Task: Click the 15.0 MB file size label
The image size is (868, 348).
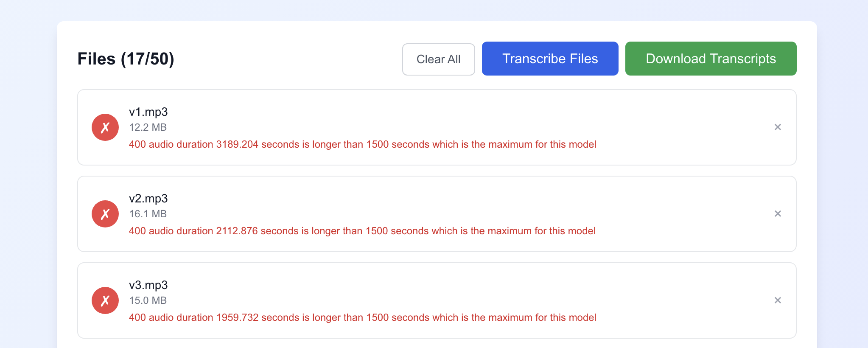Action: pyautogui.click(x=148, y=300)
